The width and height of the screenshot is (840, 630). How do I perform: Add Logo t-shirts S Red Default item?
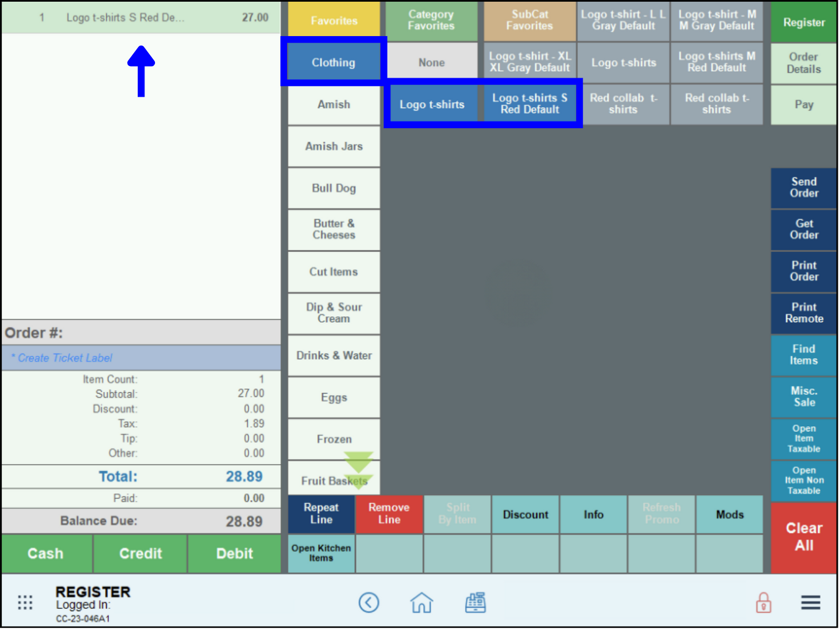(529, 104)
